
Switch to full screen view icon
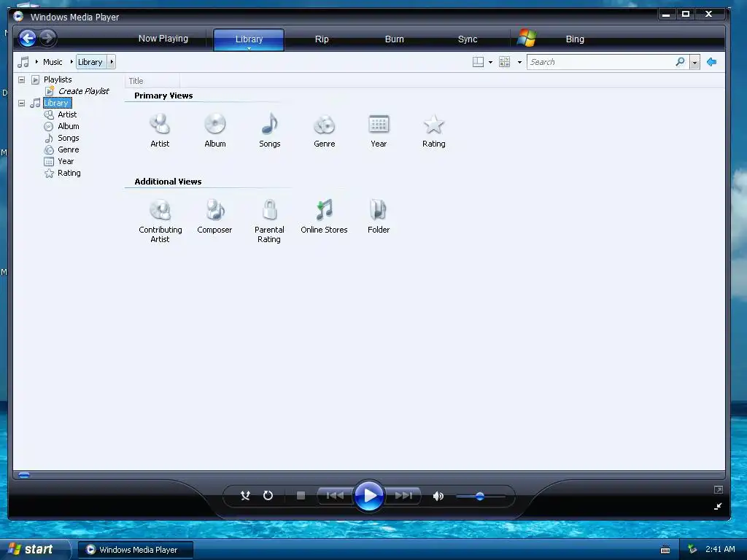719,489
